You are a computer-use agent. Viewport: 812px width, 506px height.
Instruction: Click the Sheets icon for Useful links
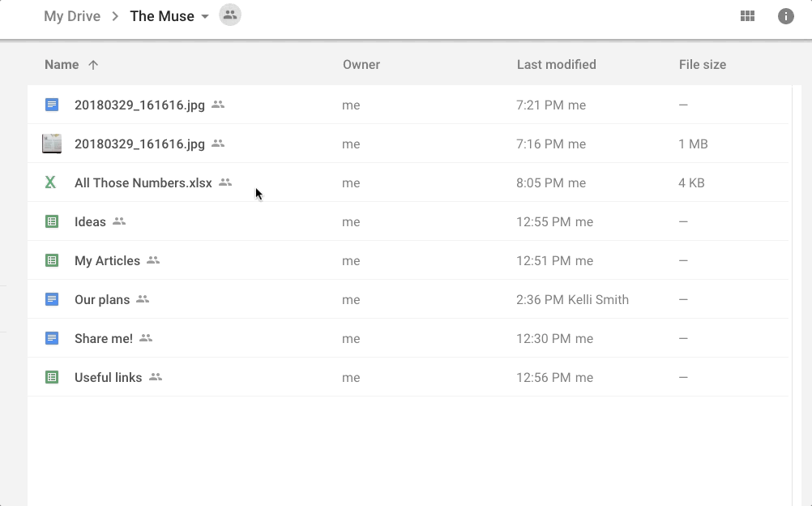51,377
